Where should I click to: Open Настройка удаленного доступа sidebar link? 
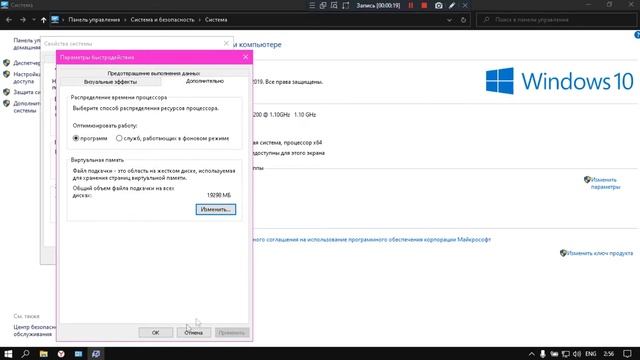(27, 78)
